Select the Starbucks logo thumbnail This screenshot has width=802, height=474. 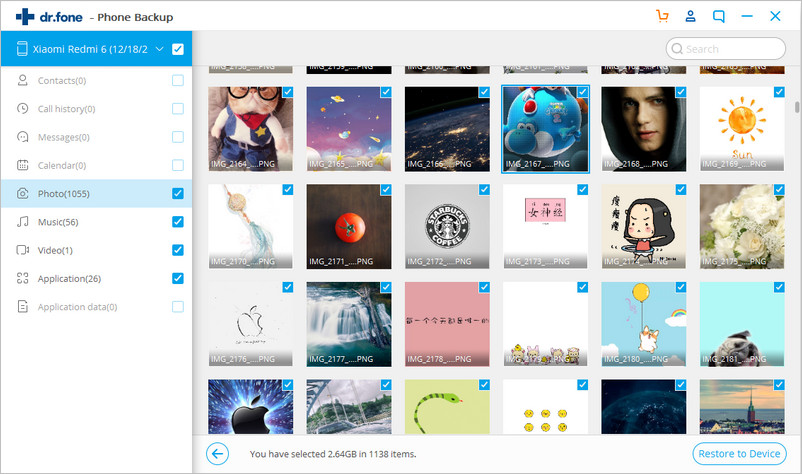point(447,226)
